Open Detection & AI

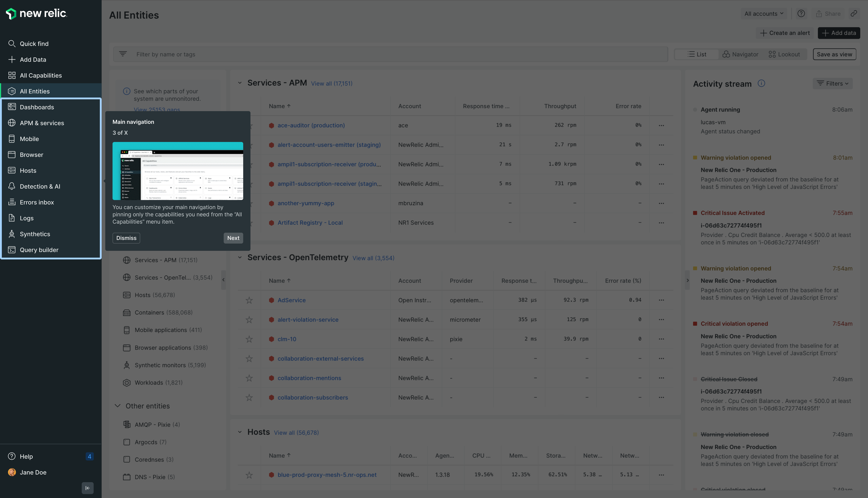(51, 186)
